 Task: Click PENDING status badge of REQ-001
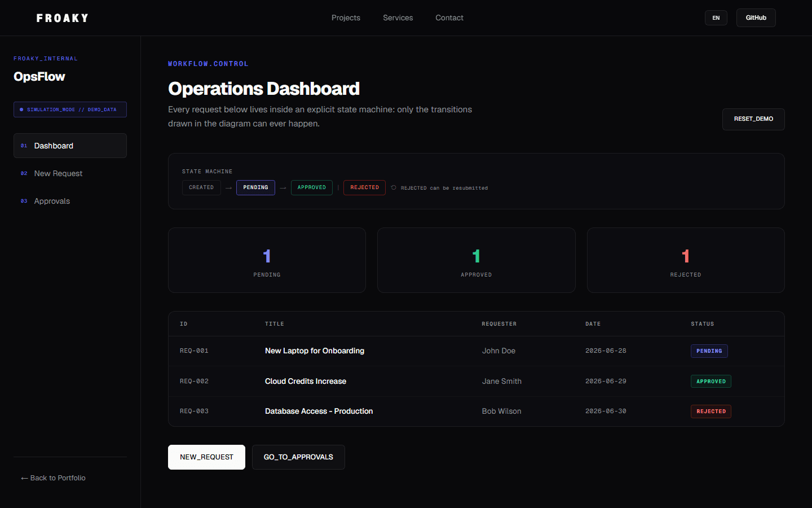[x=709, y=351]
